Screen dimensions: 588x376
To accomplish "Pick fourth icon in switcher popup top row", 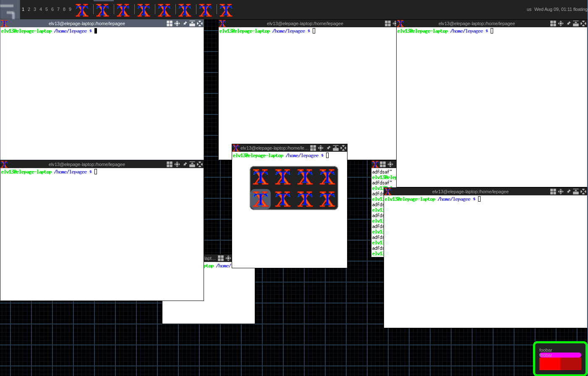I will point(327,177).
